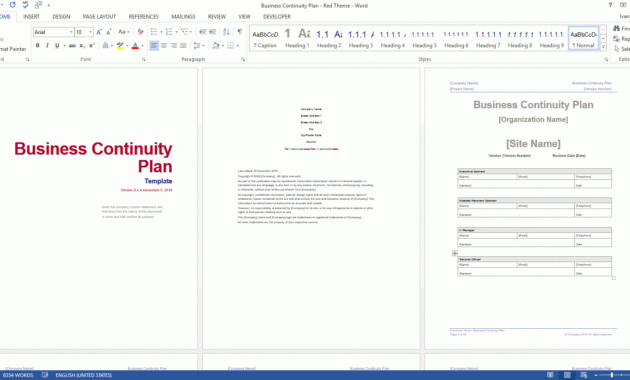Click the Shrink Font icon

click(108, 32)
